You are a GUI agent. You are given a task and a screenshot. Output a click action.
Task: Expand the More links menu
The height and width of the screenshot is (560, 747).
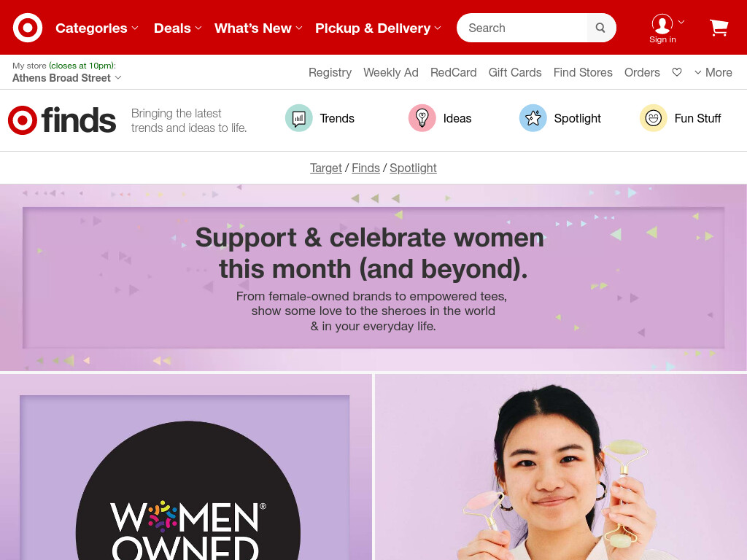[x=713, y=72]
